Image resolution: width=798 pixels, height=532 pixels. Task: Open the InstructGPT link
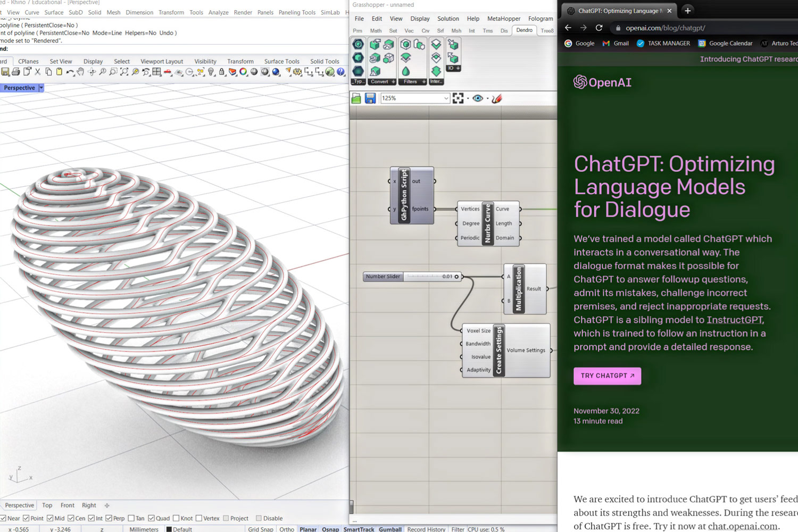tap(735, 320)
